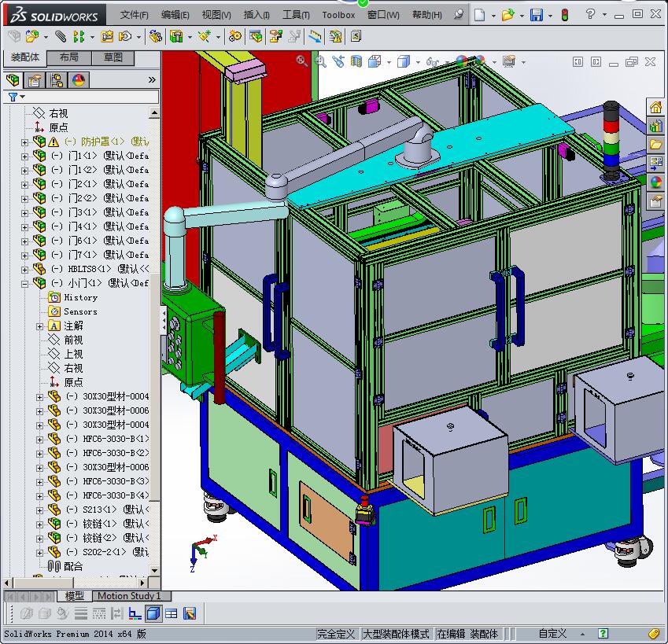Screen dimensions: 668x644
Task: Click the SolidWorks Resources home icon
Action: tap(656, 107)
